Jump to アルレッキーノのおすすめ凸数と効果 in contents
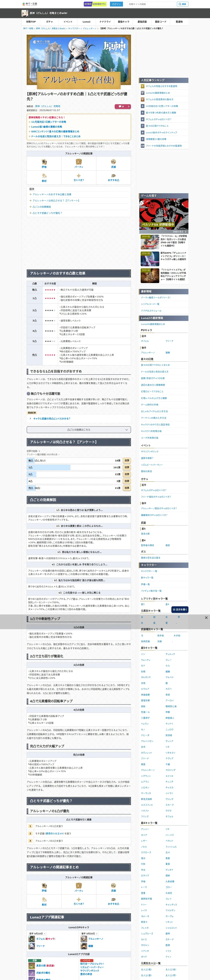Screen dimensions: 210x980 pos(52,194)
